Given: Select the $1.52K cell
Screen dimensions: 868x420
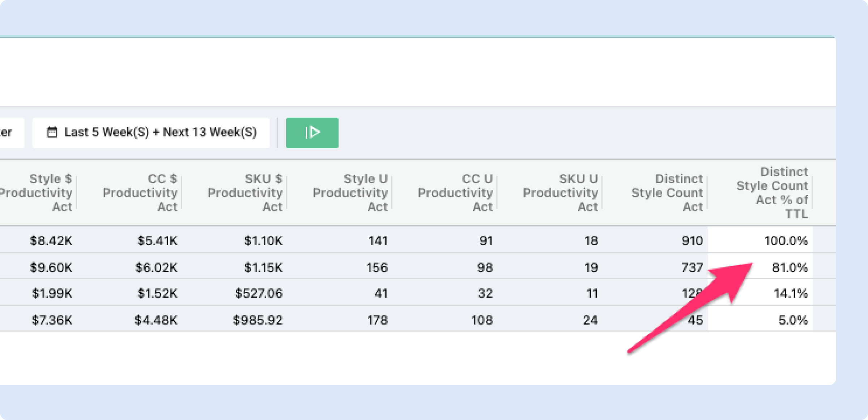Looking at the screenshot, I should [x=157, y=293].
